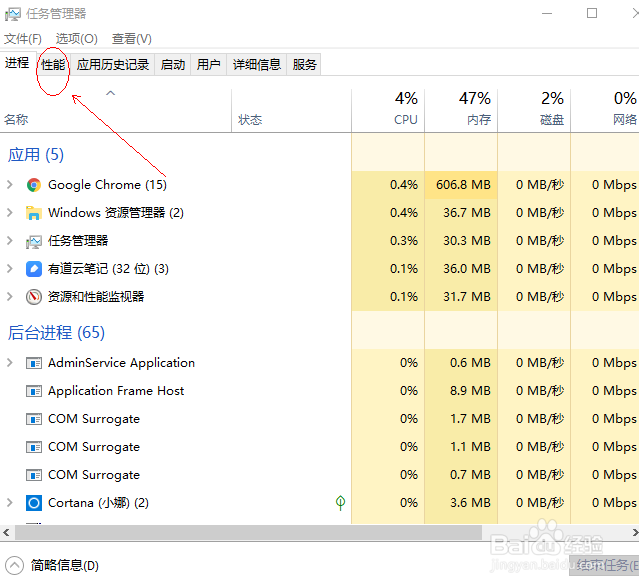Expand 有道云笔记 (32 位) (3) group
Screen dimensions: 639x587
(10, 269)
